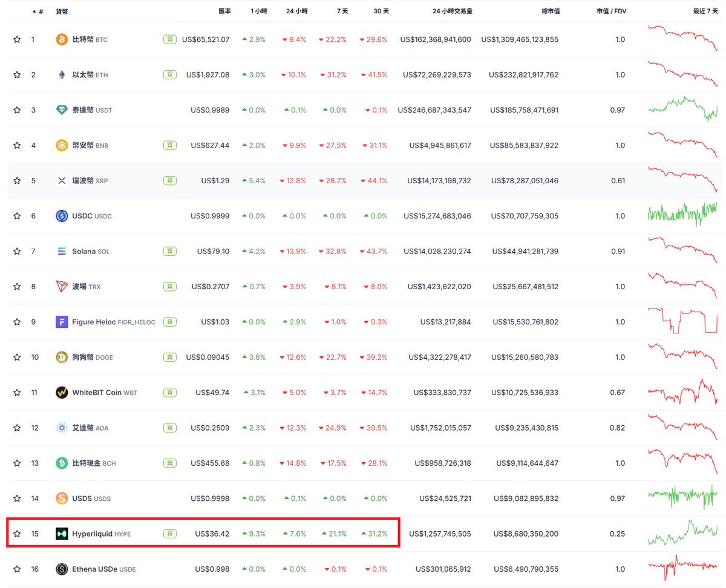Click the 買 button for Bitcoin

coord(170,40)
